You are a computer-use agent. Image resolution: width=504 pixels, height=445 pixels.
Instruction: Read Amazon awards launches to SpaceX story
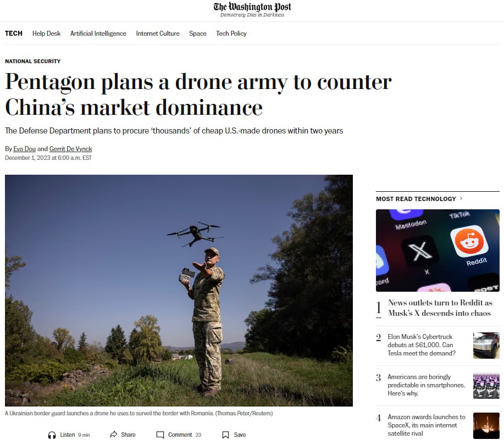pyautogui.click(x=426, y=425)
